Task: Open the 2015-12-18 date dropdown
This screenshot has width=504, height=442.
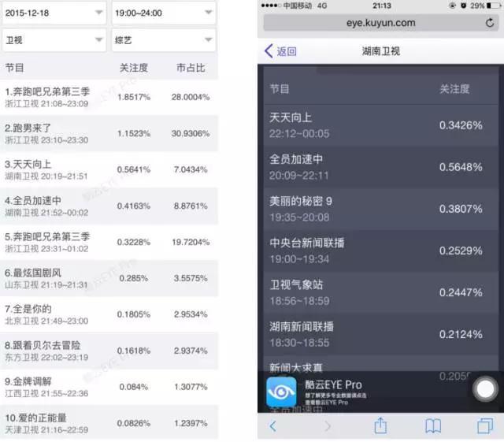Action: click(54, 13)
